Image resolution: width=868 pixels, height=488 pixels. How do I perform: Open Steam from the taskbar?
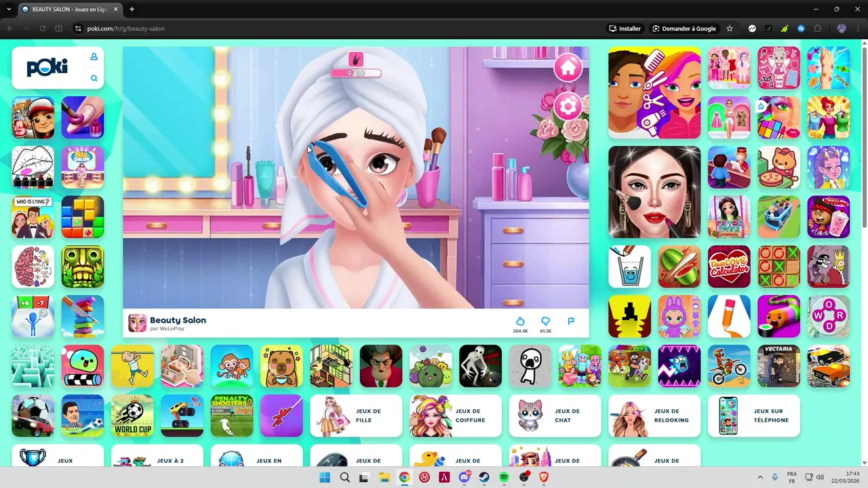click(x=484, y=477)
